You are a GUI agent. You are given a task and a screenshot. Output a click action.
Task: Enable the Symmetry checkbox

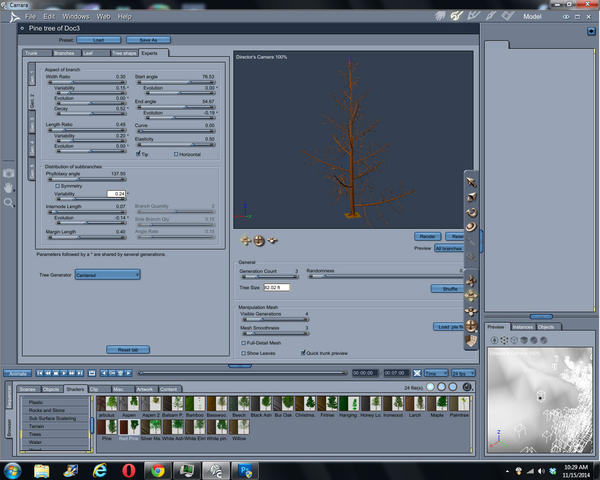(x=58, y=185)
